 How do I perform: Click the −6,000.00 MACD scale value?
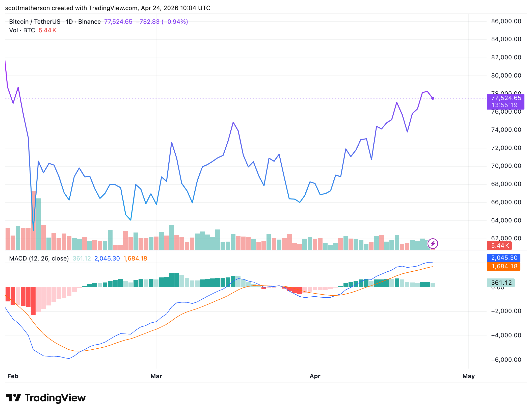[x=506, y=360]
